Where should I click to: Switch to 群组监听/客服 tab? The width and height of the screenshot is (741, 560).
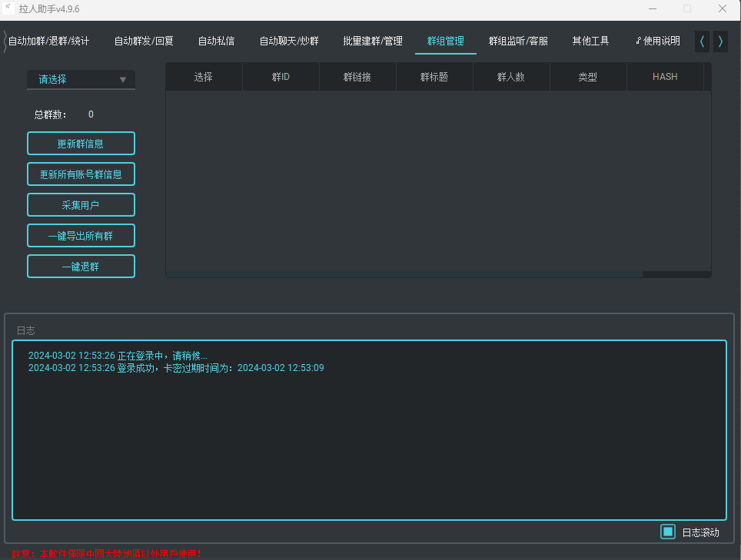pyautogui.click(x=518, y=41)
